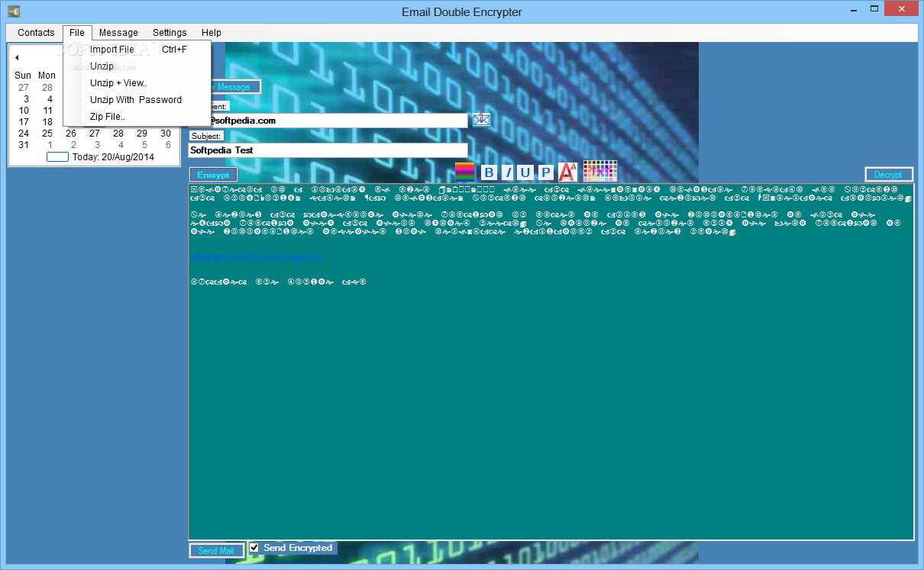Select calendar day 24
The image size is (924, 570).
(x=24, y=134)
